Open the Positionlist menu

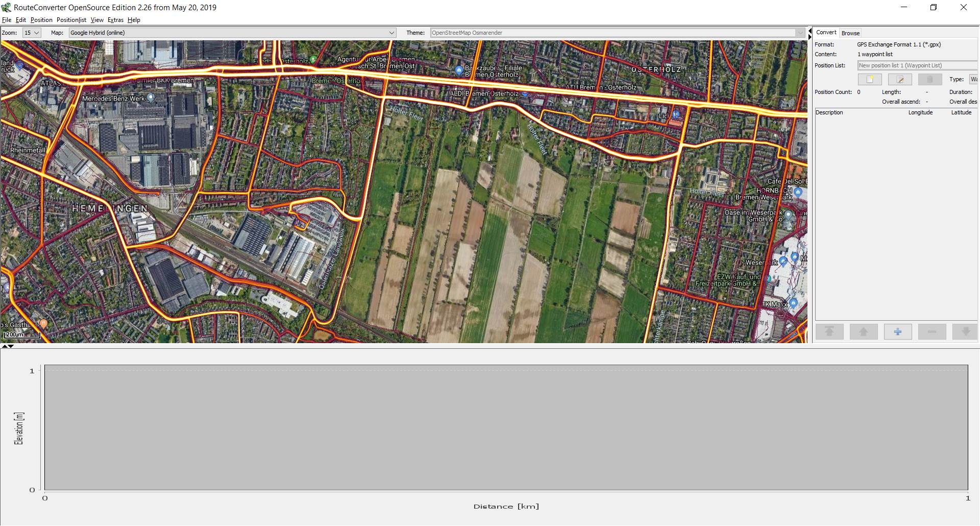(71, 20)
